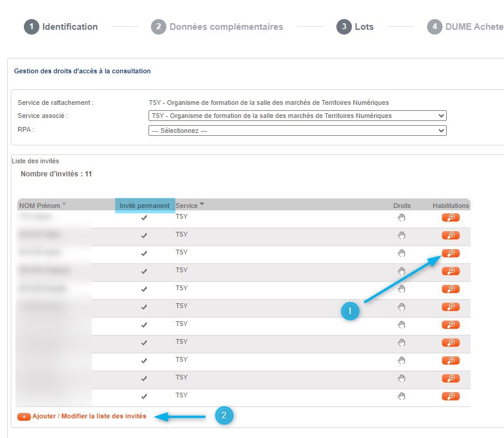The width and height of the screenshot is (504, 438).
Task: Open Habilitations magnifier in the second row
Action: (x=450, y=235)
